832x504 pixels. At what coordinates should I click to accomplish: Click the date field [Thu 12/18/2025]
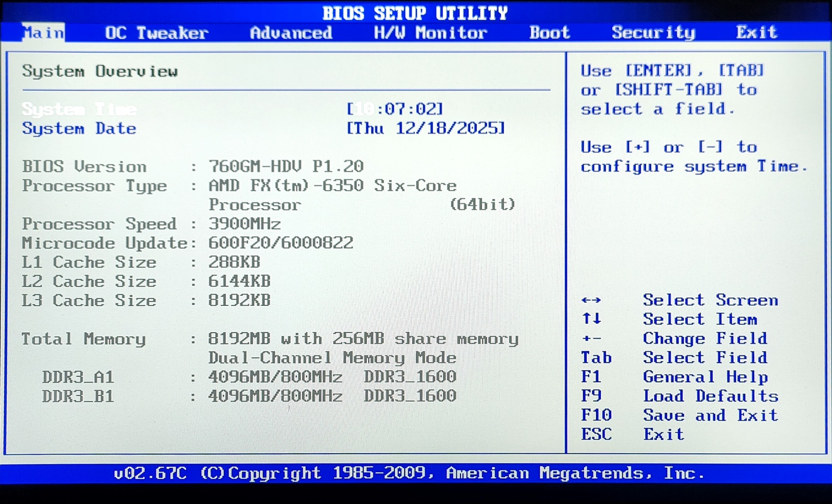[x=426, y=128]
